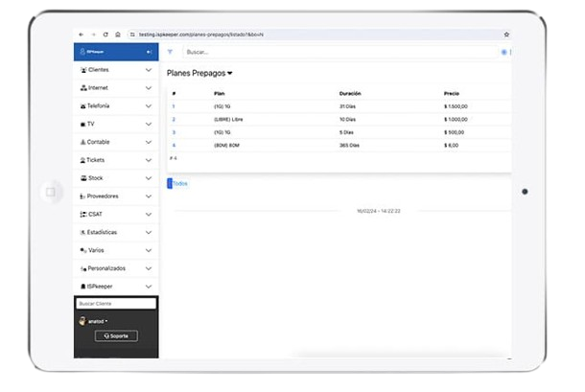Expand the Varios chevron
585x392 pixels.
[x=149, y=250]
